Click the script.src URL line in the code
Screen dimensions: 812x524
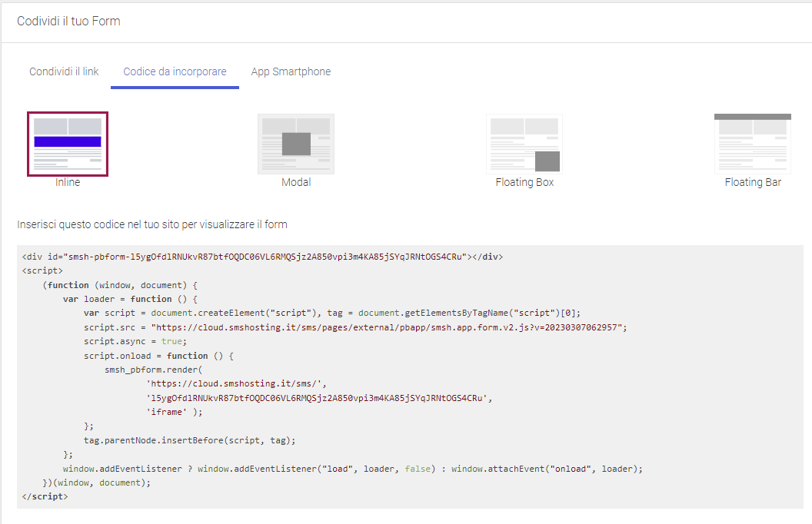pyautogui.click(x=355, y=327)
